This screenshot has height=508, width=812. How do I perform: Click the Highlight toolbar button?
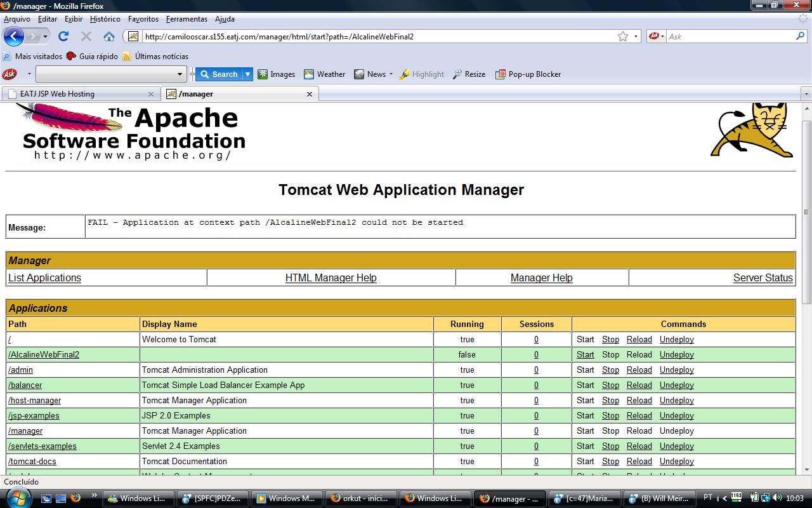(x=422, y=74)
